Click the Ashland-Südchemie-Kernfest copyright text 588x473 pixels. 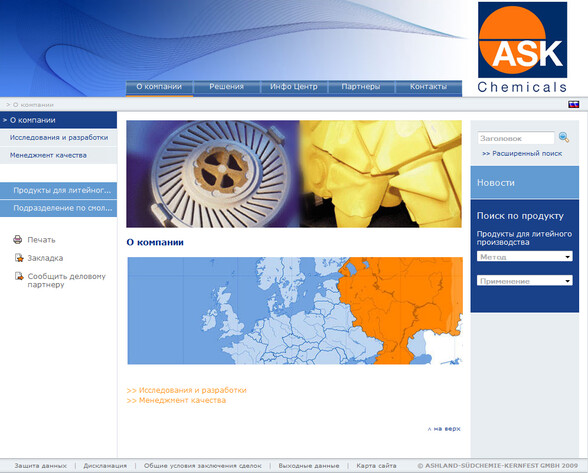pyautogui.click(x=498, y=465)
